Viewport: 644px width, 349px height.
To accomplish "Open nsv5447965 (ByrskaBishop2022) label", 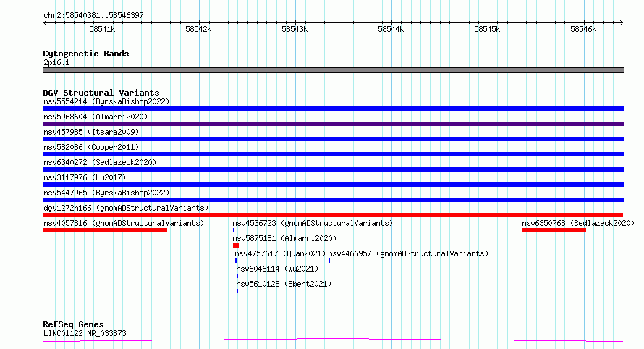I will (106, 193).
